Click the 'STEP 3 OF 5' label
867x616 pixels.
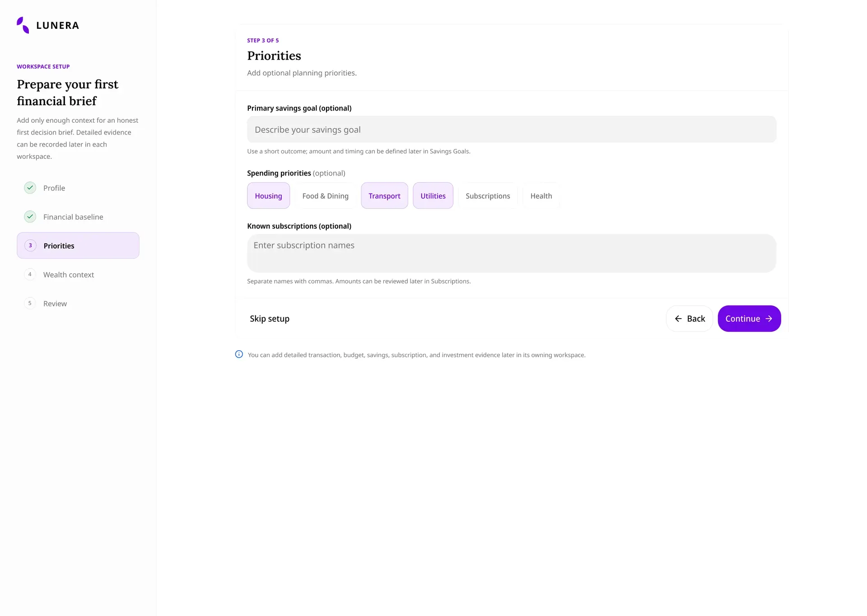pyautogui.click(x=263, y=41)
